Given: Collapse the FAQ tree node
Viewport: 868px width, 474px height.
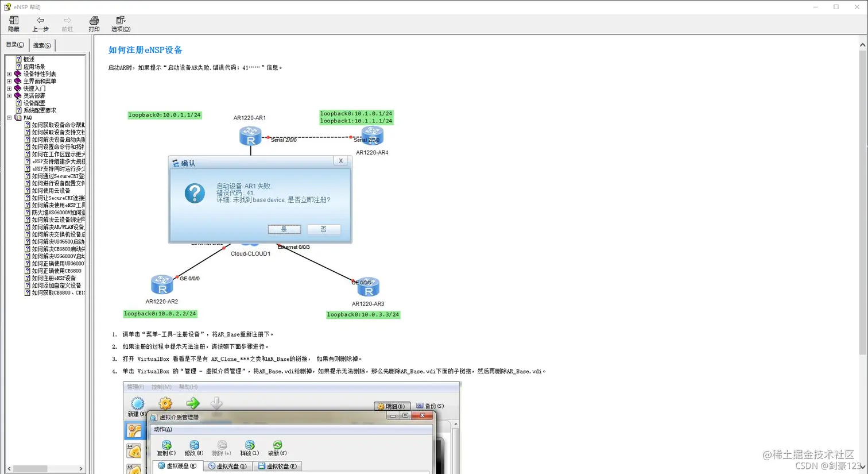Looking at the screenshot, I should [x=9, y=118].
